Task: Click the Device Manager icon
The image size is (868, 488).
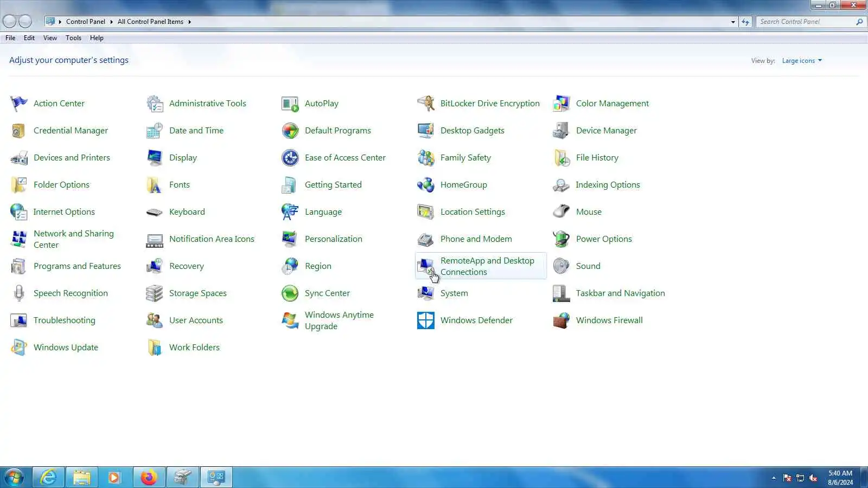Action: click(x=561, y=130)
